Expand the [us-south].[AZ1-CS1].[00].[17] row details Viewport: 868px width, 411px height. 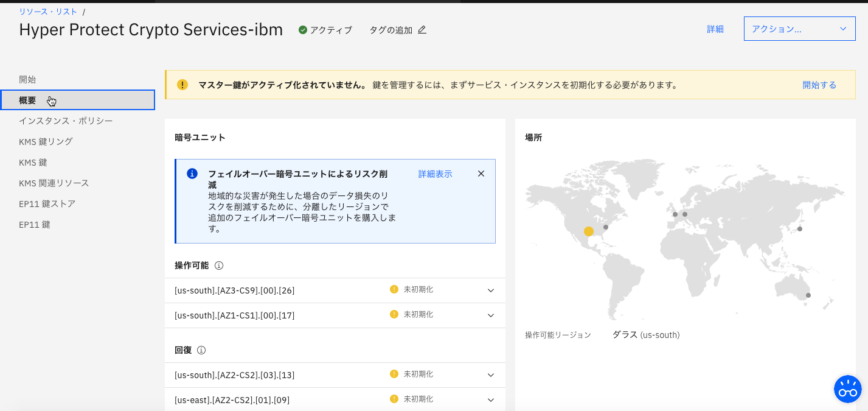pos(490,315)
